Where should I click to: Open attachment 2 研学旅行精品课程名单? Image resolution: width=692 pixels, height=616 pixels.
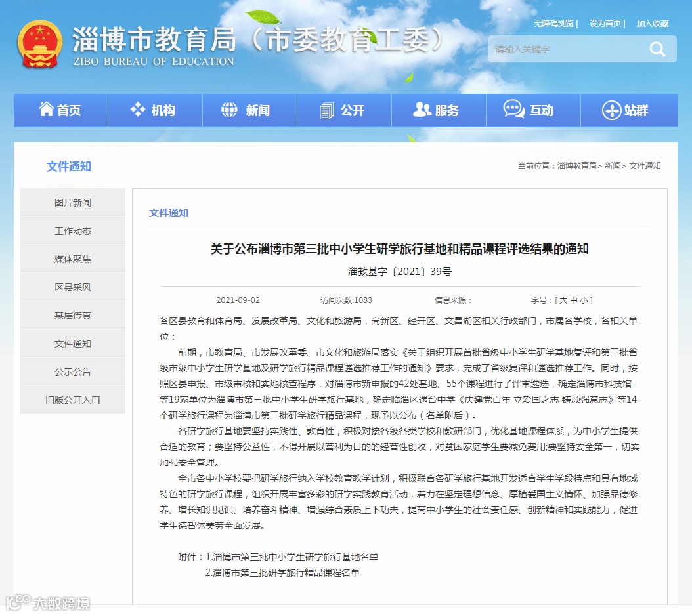click(x=282, y=573)
